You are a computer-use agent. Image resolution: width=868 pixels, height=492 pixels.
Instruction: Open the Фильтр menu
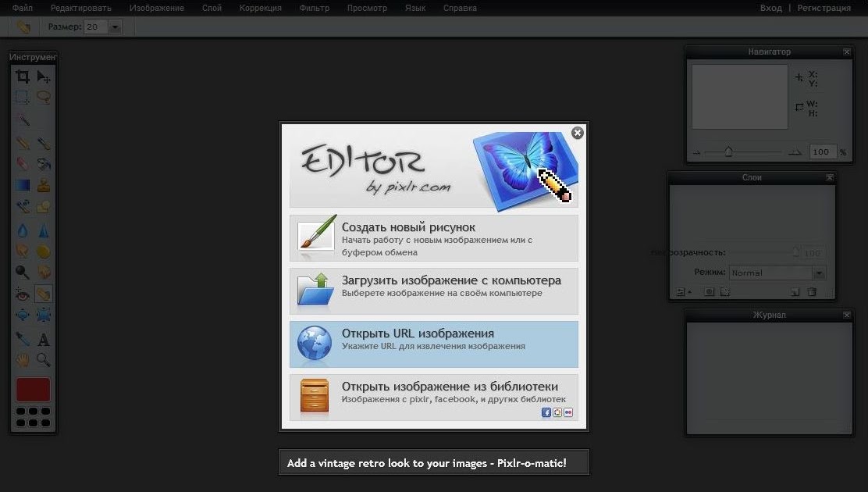click(x=314, y=8)
